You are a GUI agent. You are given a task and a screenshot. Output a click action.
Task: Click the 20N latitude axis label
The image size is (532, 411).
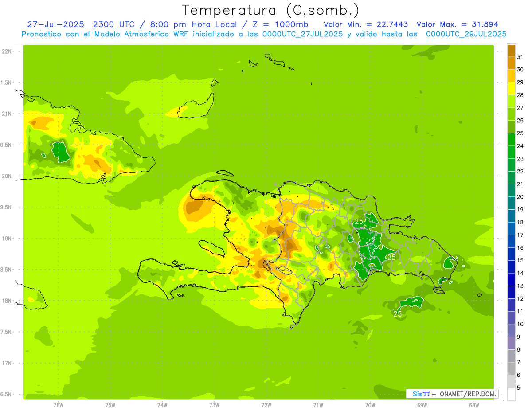(7, 176)
